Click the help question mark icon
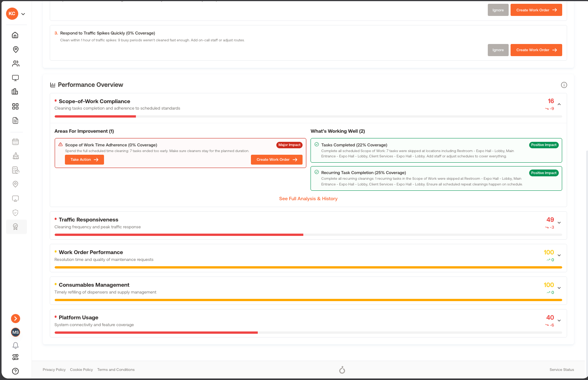The height and width of the screenshot is (380, 588). click(x=16, y=371)
